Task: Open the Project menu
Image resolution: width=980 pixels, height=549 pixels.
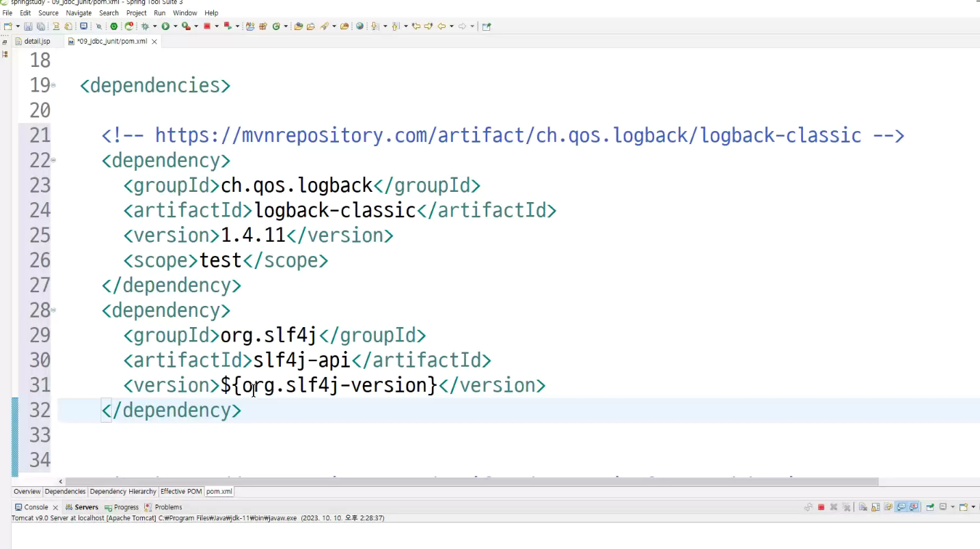Action: [x=137, y=13]
